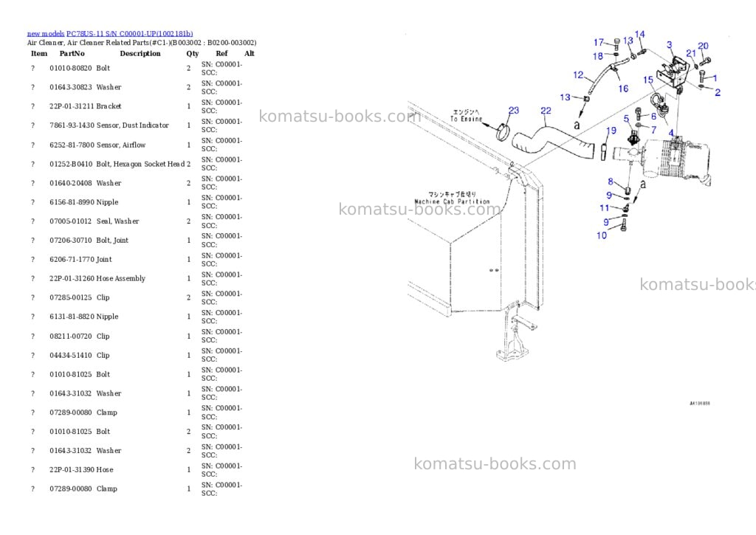Click the 'Machine Cab Partition' diagram label
756x535 pixels.
pos(452,202)
